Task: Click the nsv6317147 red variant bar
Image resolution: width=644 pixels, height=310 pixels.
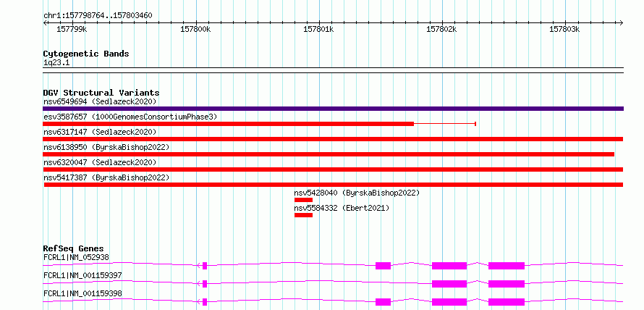Action: tap(333, 139)
